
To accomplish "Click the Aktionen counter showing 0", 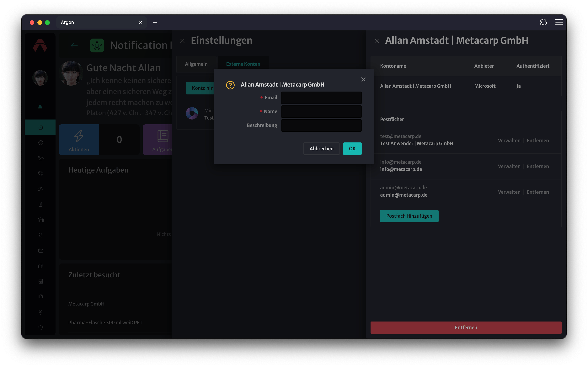I will (x=119, y=140).
